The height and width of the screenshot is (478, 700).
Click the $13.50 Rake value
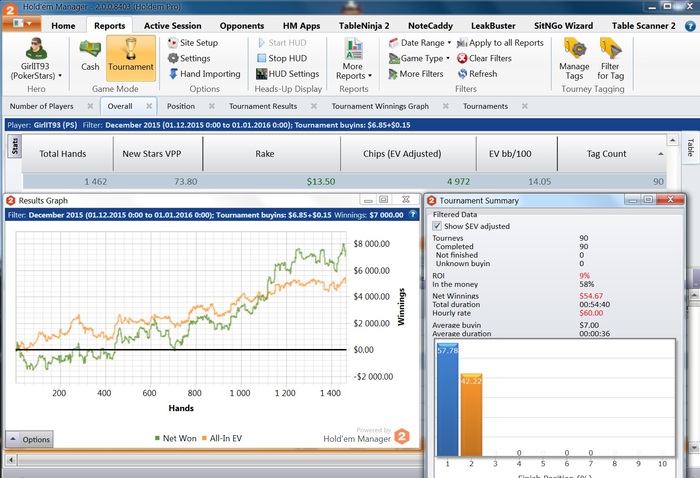(x=321, y=182)
